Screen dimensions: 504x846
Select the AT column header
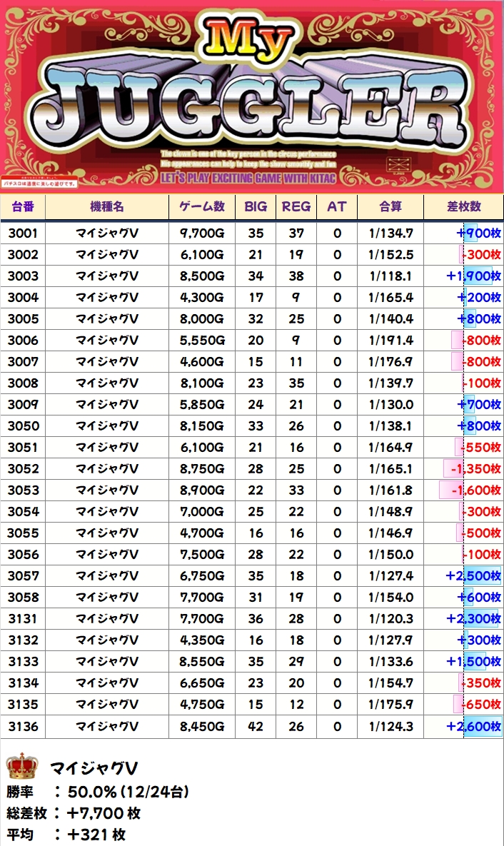click(337, 206)
